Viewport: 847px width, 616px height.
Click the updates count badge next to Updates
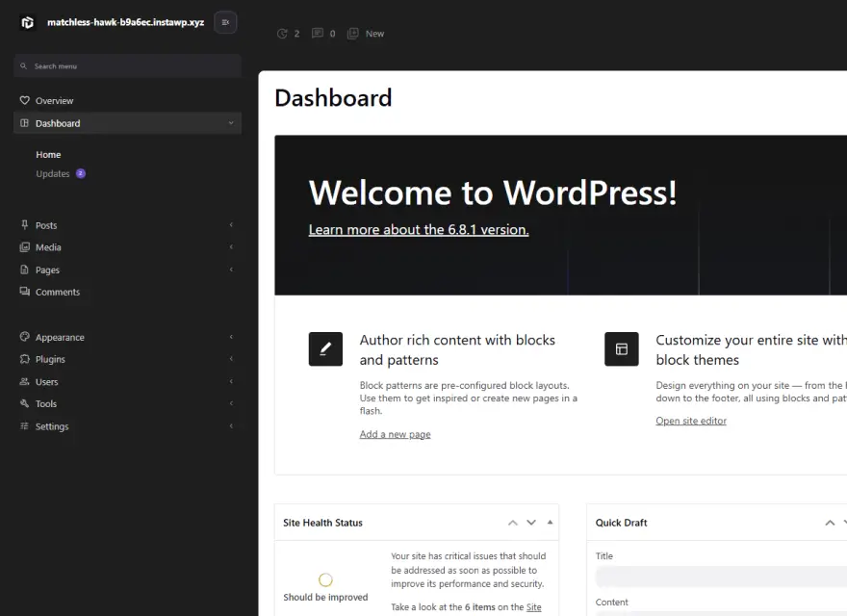pos(81,173)
